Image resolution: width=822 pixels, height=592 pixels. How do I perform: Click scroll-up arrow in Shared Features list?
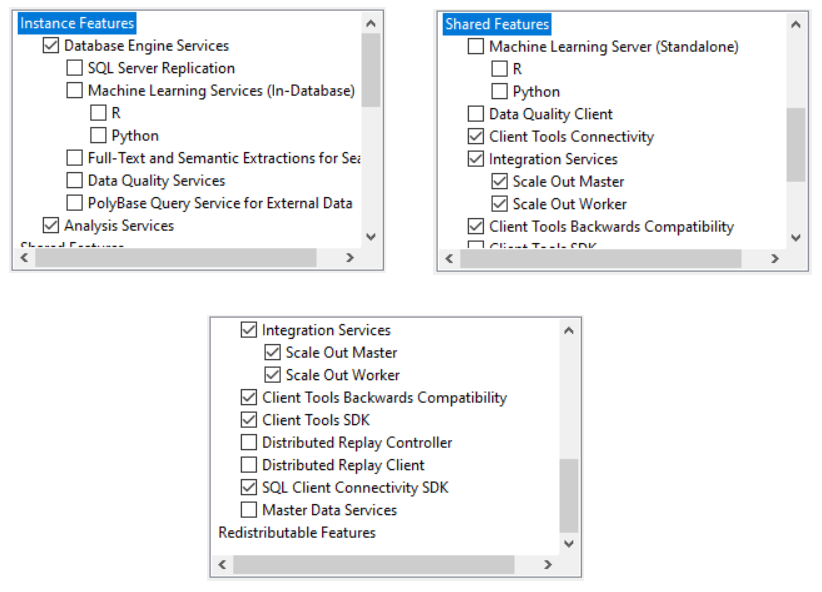(x=796, y=24)
